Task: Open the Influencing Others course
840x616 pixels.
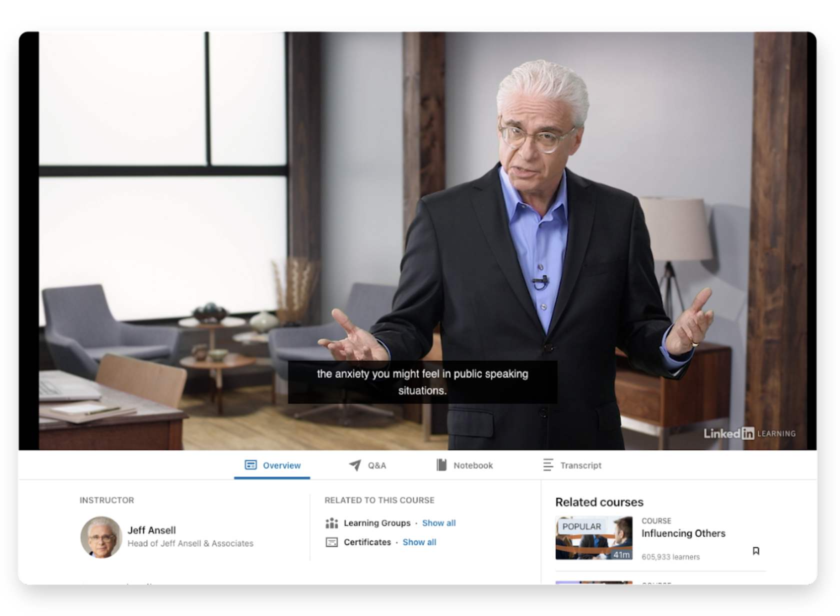Action: 684,533
